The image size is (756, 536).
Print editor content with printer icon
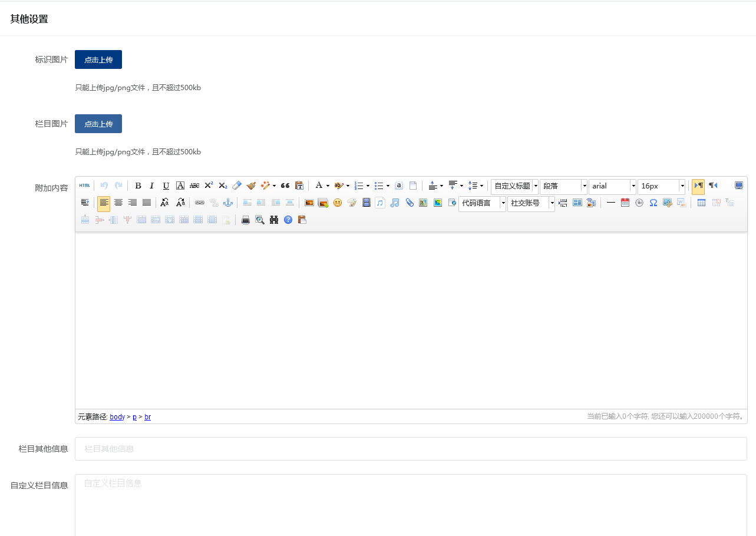[x=246, y=220]
